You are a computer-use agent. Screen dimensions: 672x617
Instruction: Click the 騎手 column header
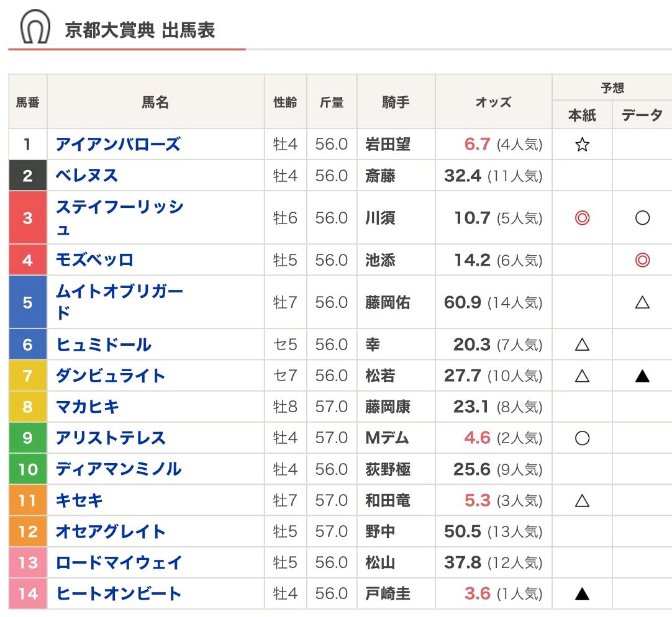(396, 102)
